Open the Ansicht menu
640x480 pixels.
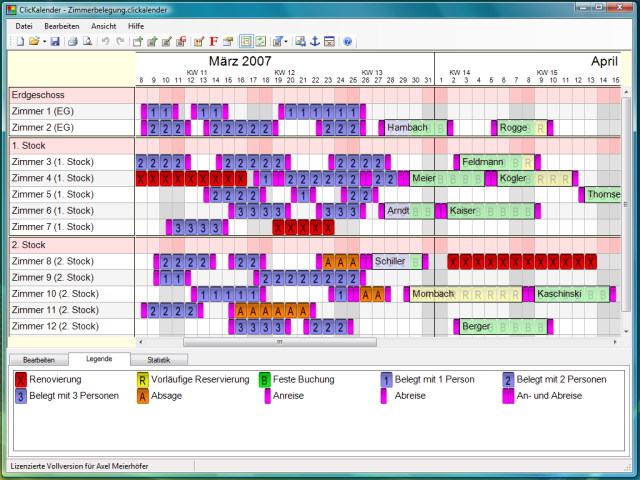pos(102,24)
